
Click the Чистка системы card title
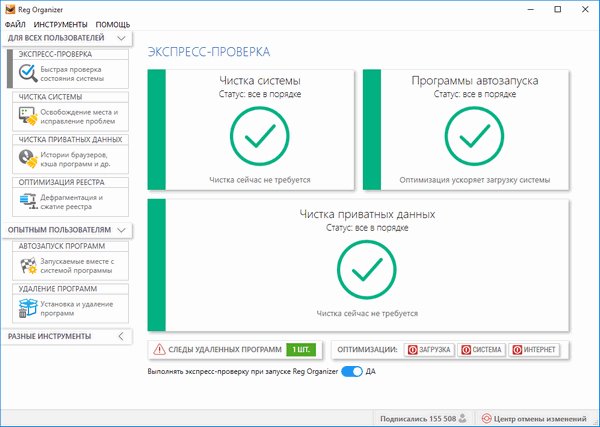[260, 81]
